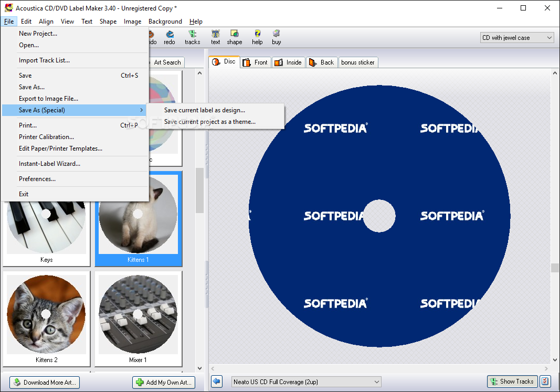Open the View menu
560x392 pixels.
point(67,22)
